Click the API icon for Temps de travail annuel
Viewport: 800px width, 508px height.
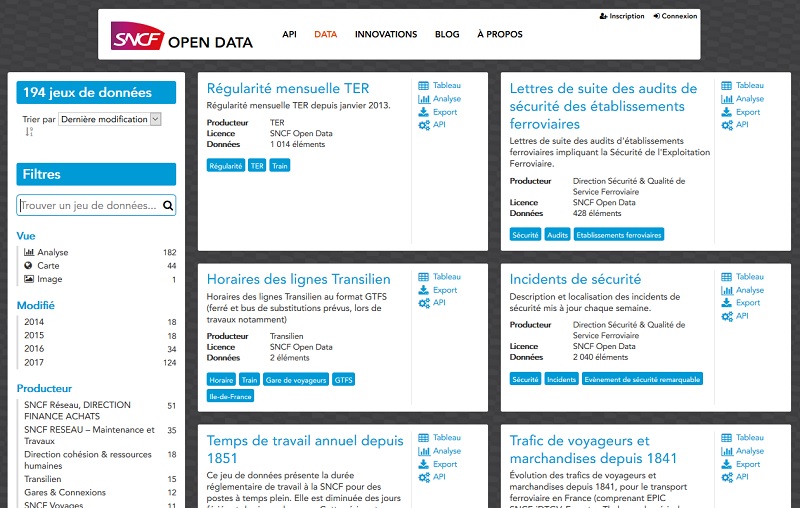click(423, 477)
